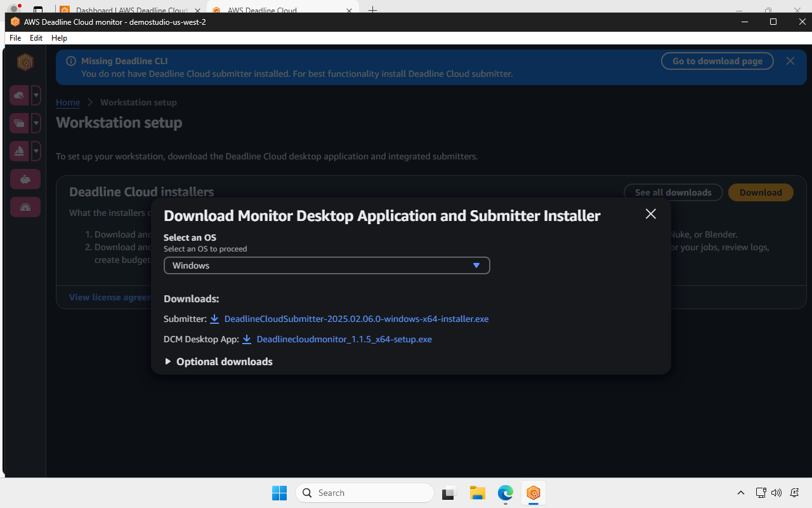
Task: Expand the queue selector arrow in the sidebar
Action: pos(36,123)
